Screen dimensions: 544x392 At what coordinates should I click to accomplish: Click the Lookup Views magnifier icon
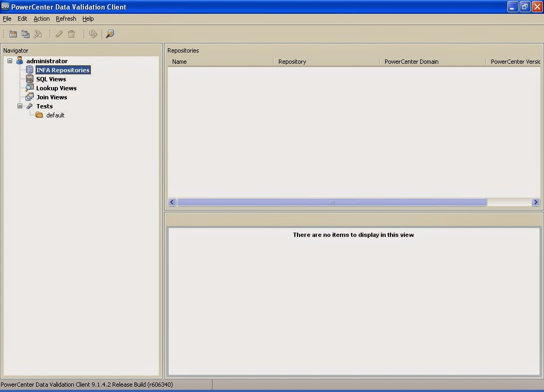tap(29, 88)
